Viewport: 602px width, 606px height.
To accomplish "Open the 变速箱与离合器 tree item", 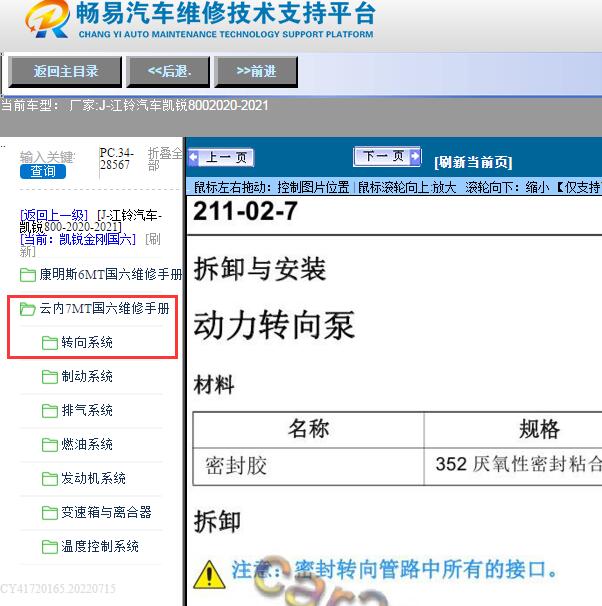I will [106, 512].
